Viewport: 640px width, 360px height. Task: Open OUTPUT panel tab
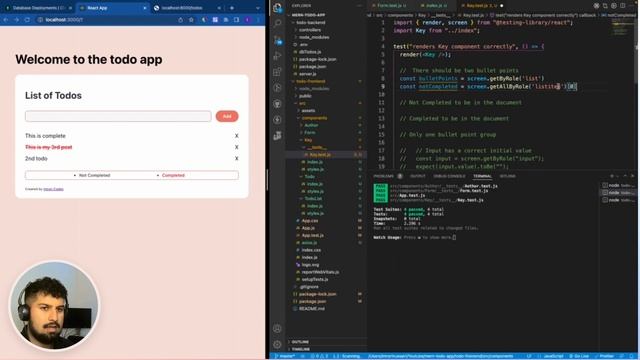[418, 176]
